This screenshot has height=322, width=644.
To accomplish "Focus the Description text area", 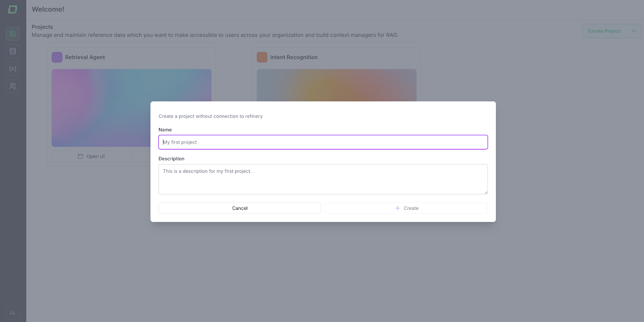I will 323,179.
